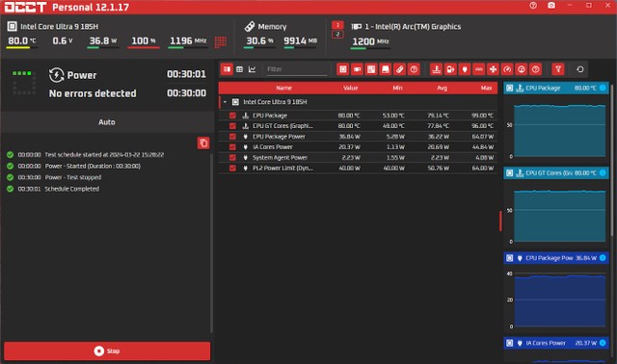Toggle unknown sensor type filter icon before funnel
617x364 pixels.
[535, 69]
